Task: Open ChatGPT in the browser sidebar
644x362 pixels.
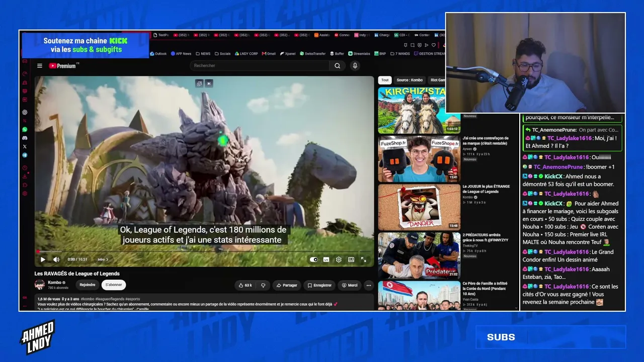Action: coord(25,112)
